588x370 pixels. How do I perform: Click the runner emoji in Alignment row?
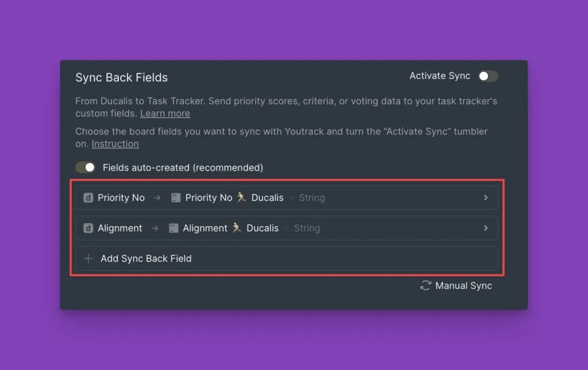[x=237, y=228]
